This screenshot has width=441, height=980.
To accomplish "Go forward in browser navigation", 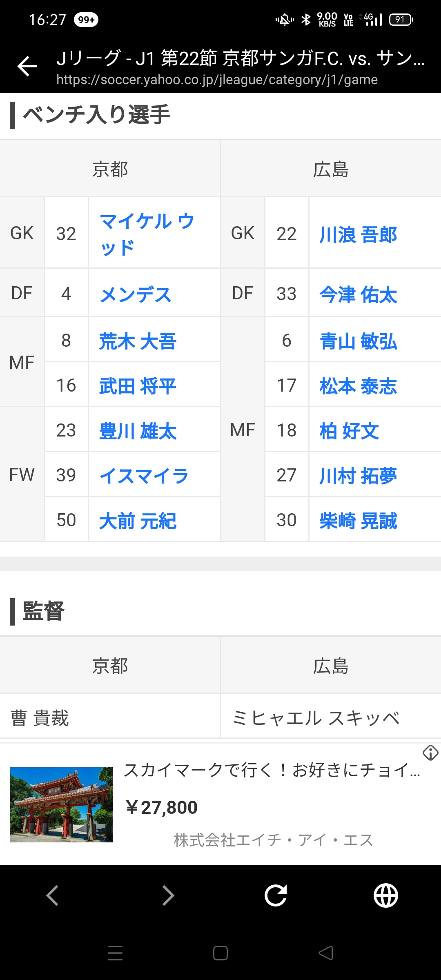I will pyautogui.click(x=168, y=895).
